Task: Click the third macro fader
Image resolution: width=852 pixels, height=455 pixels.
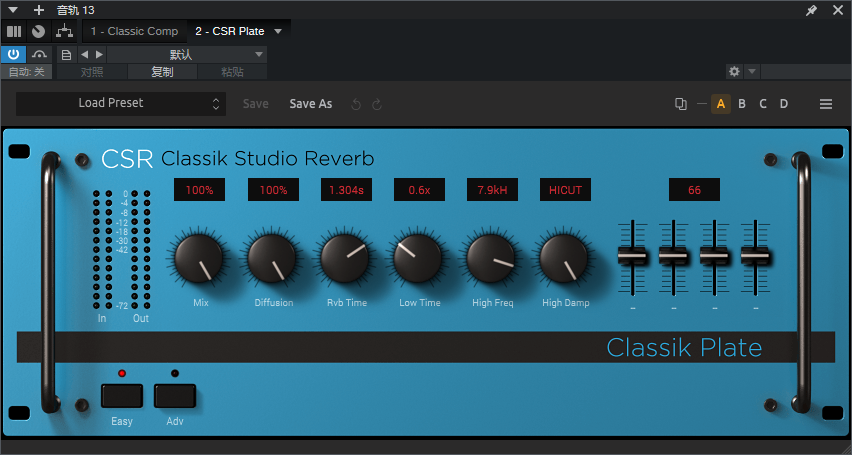Action: point(714,255)
